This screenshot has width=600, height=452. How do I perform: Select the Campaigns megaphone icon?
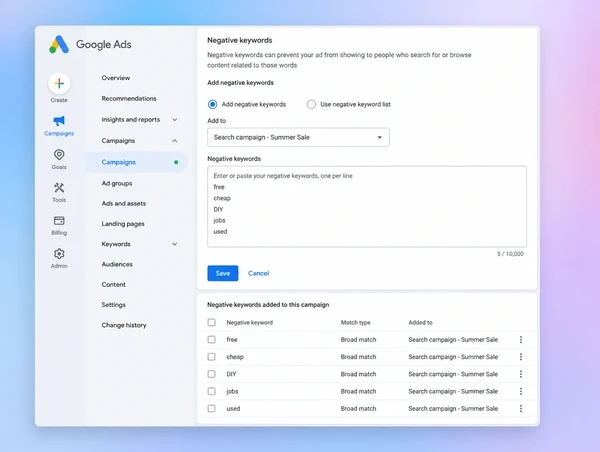pos(59,121)
